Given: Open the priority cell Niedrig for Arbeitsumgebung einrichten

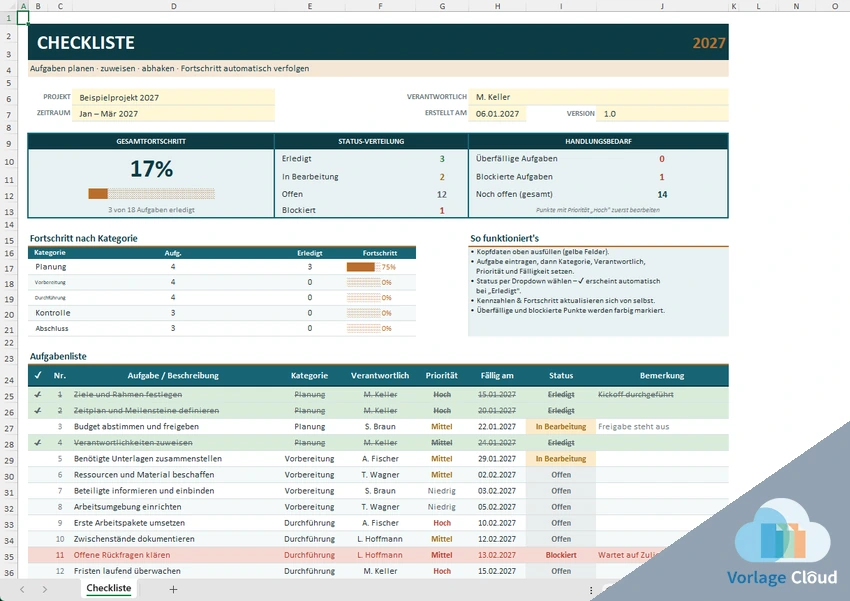Looking at the screenshot, I should coord(442,507).
